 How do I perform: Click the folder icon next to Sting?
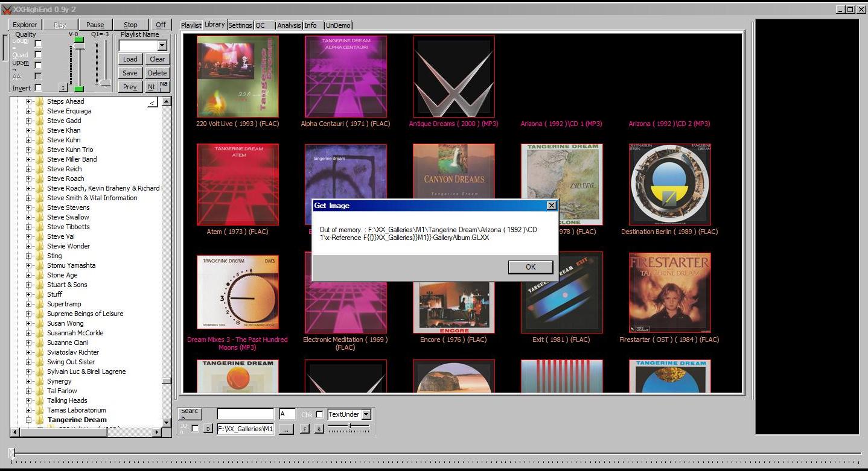(40, 256)
